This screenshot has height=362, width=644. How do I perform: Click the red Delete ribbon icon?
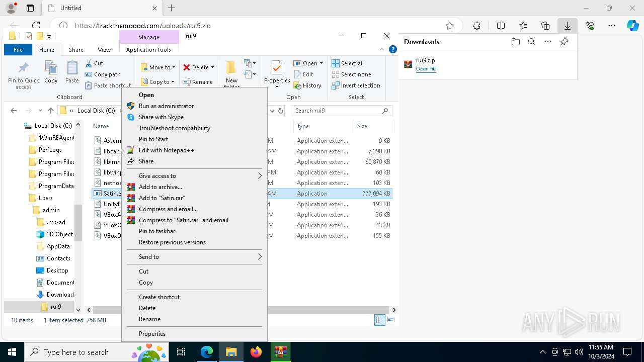(x=187, y=67)
